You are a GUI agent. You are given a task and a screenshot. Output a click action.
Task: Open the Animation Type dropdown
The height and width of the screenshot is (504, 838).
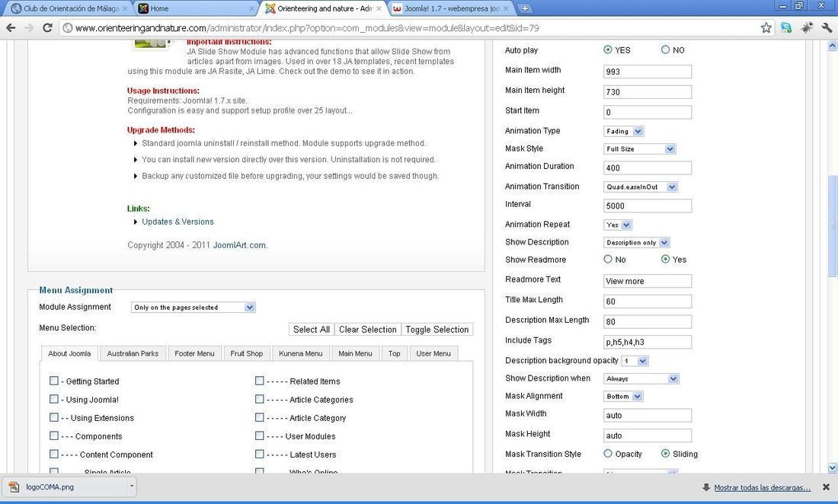[624, 132]
